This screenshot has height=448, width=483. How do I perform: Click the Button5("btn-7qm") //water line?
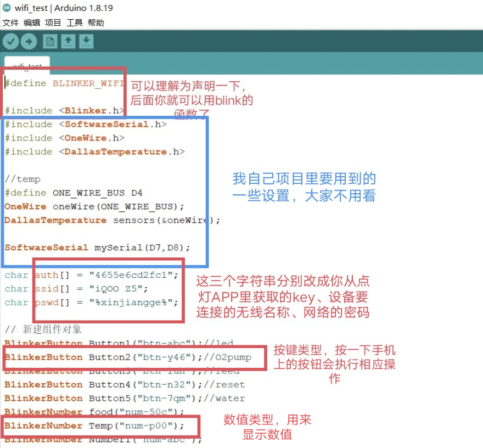click(x=125, y=399)
